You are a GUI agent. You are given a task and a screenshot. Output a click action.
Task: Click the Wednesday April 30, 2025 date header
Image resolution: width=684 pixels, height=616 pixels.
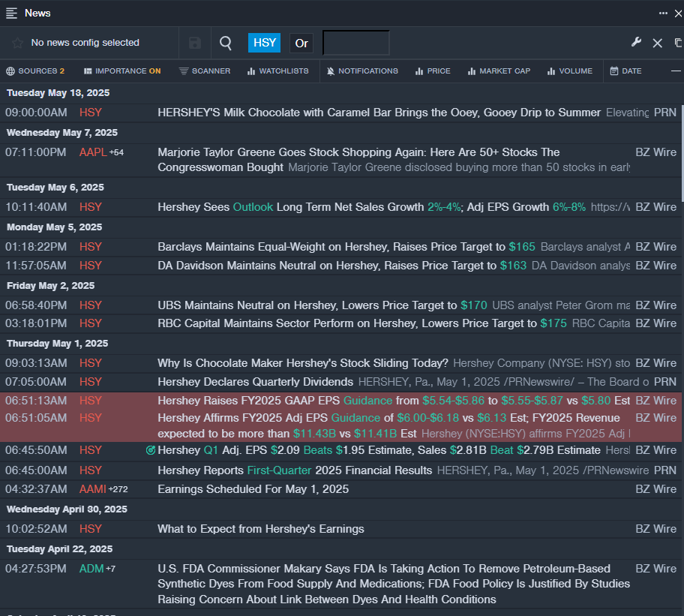pyautogui.click(x=67, y=509)
